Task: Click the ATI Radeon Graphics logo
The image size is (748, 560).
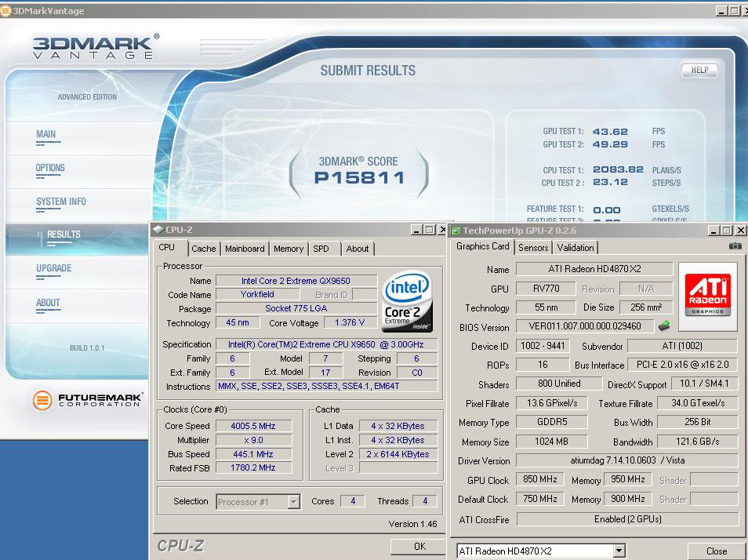Action: [707, 294]
